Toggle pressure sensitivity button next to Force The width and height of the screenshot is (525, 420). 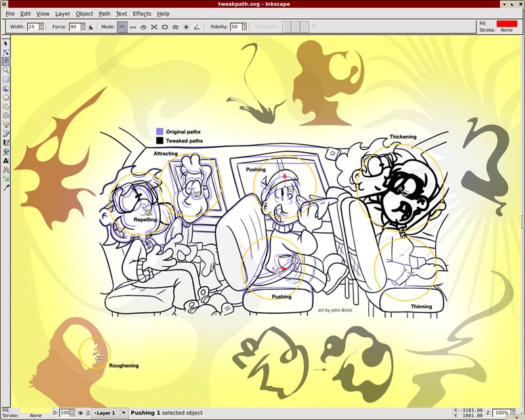coord(91,27)
